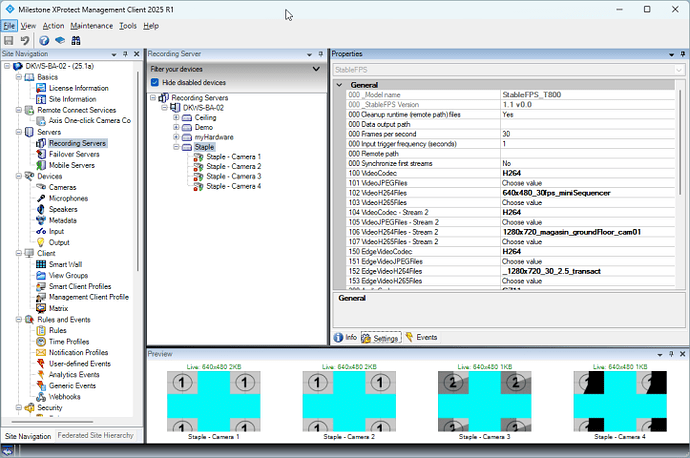Select Staple - Camera 2 tree item
This screenshot has width=690, height=458.
[234, 167]
